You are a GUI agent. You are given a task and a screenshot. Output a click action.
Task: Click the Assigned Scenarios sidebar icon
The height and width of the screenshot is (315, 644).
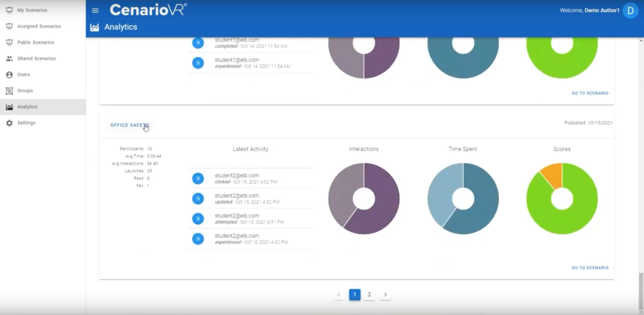click(9, 26)
